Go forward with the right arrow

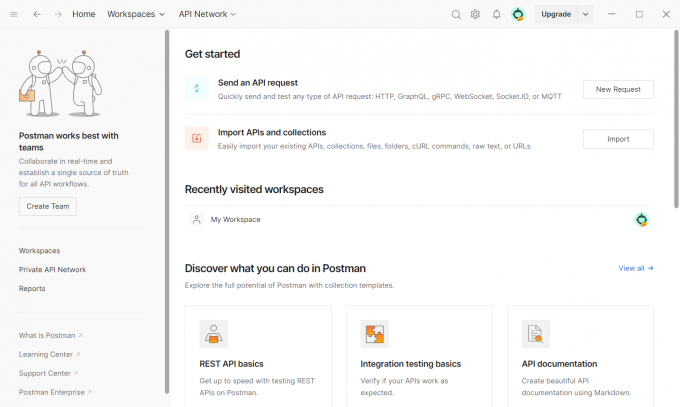(x=58, y=14)
